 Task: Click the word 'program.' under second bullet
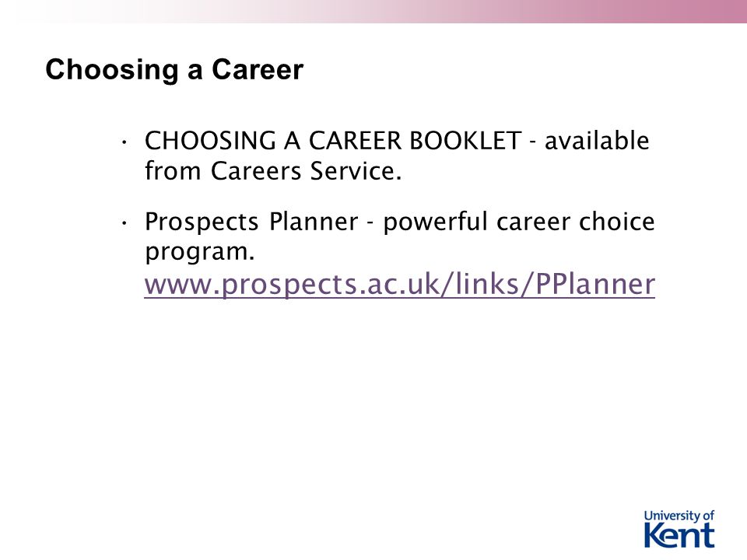200,252
